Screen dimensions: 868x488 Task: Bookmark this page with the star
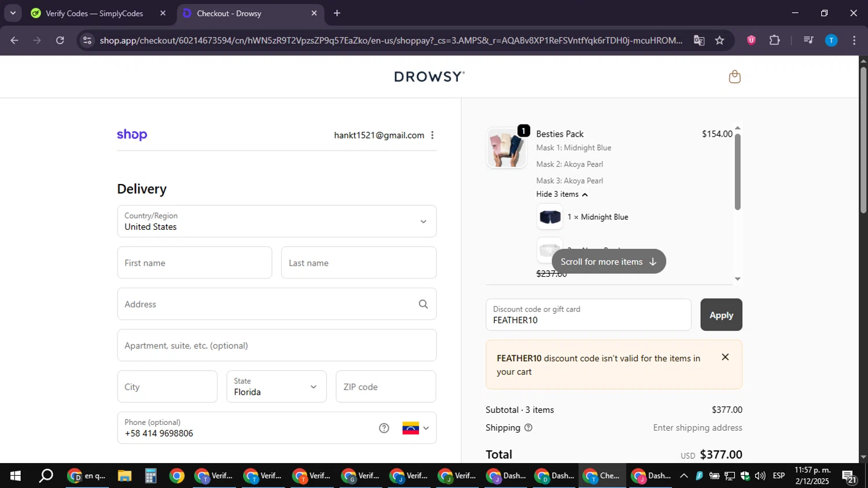(x=719, y=40)
